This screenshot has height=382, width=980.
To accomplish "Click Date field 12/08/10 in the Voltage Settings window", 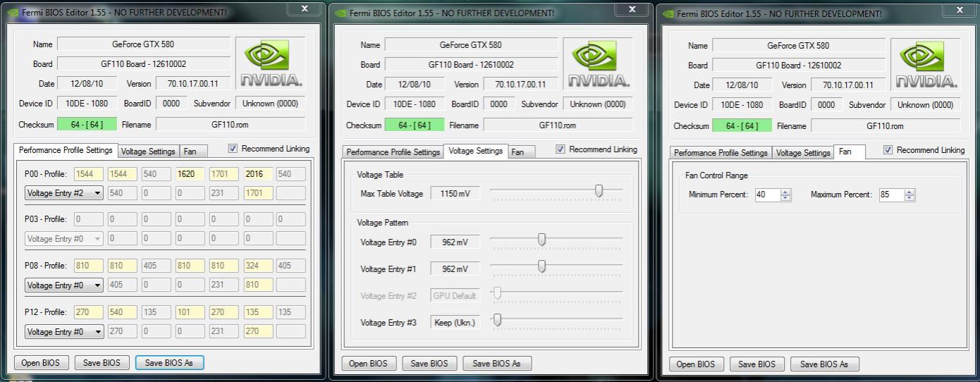I will coord(415,85).
